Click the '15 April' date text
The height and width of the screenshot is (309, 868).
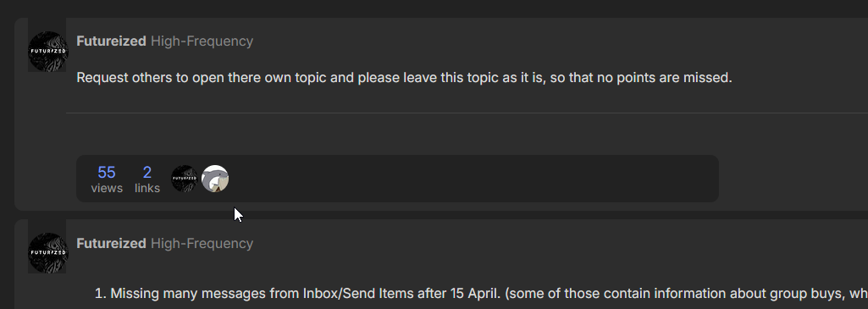click(x=444, y=294)
